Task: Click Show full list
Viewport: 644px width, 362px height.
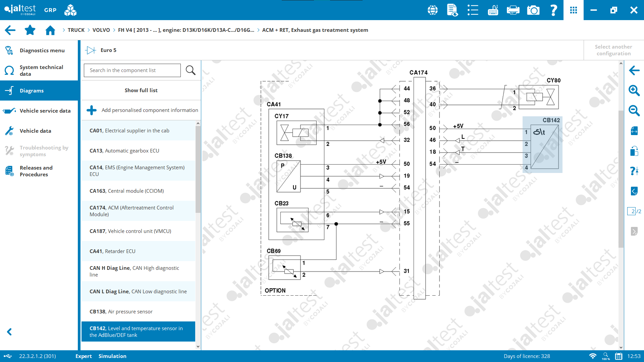Action: (141, 90)
